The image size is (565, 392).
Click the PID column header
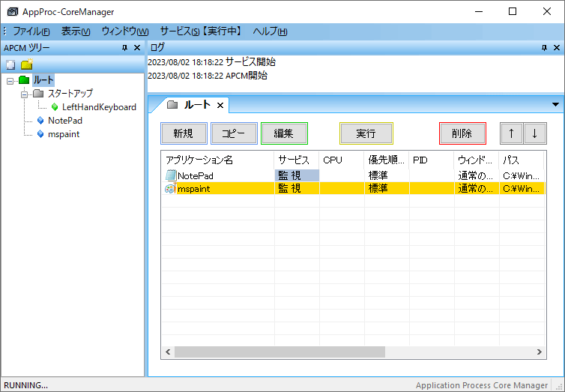(432, 160)
